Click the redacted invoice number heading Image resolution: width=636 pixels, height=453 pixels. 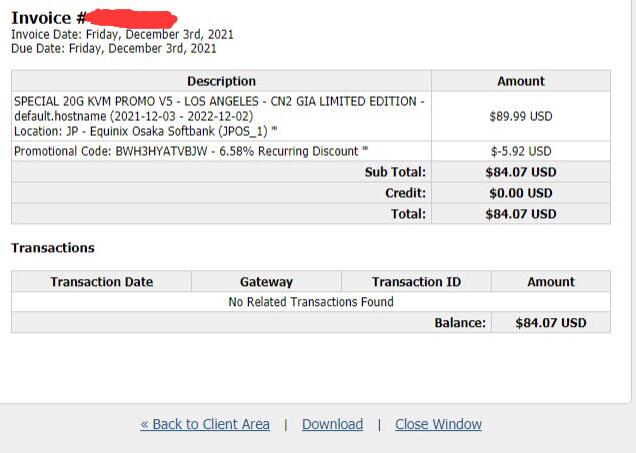click(94, 18)
